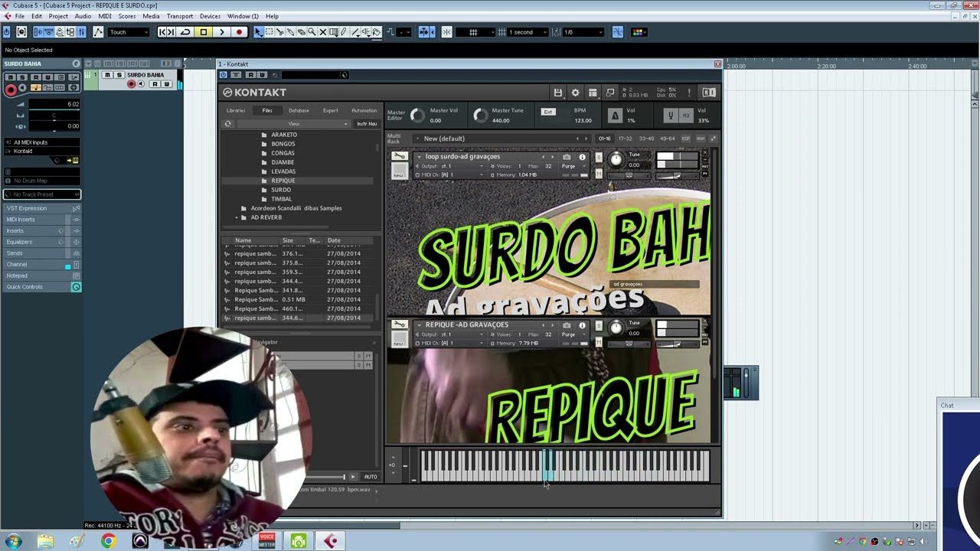The image size is (980, 551).
Task: Solo the SURDO BAHIA track in track list
Action: point(119,75)
